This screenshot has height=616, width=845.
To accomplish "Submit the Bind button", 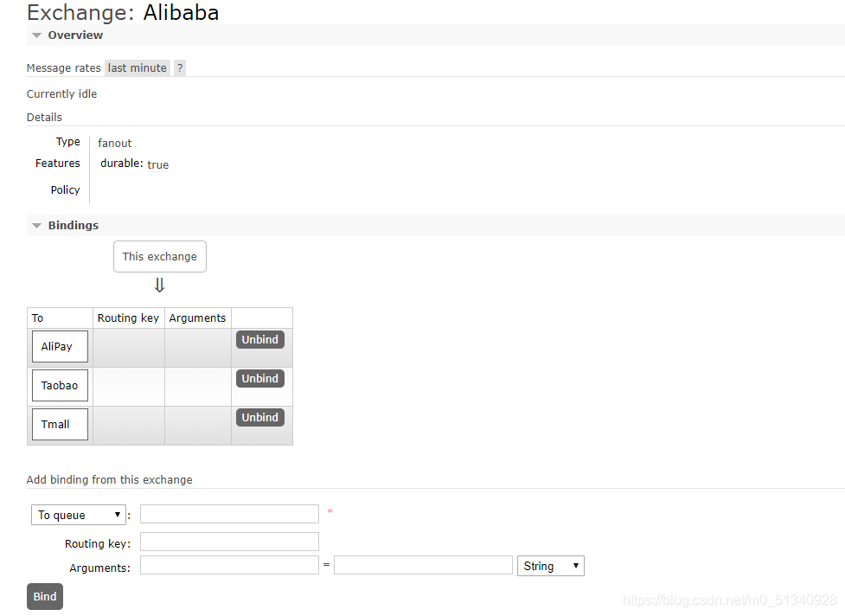I will [x=45, y=597].
